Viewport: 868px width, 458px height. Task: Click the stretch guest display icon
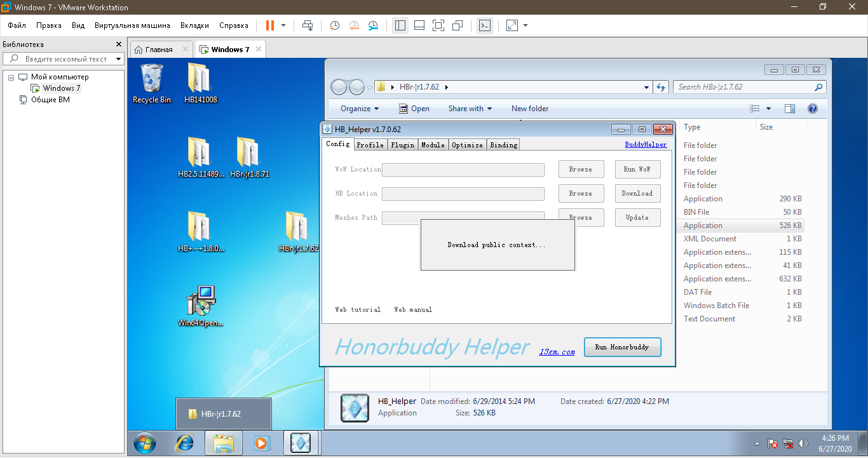512,25
